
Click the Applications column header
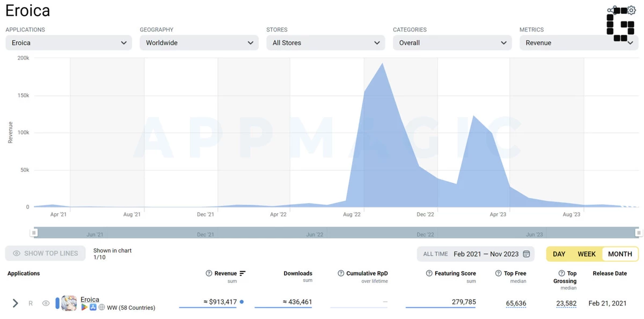tap(24, 273)
